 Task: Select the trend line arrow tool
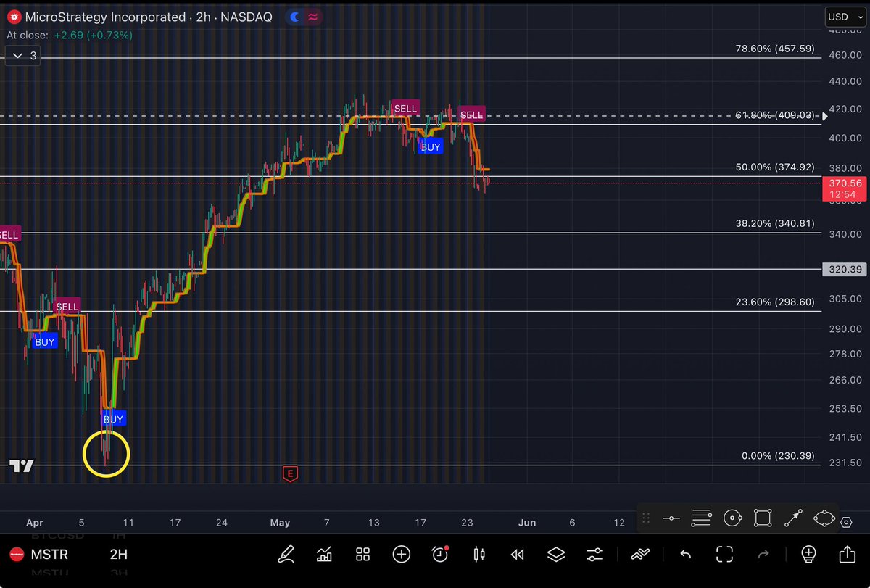coord(794,518)
